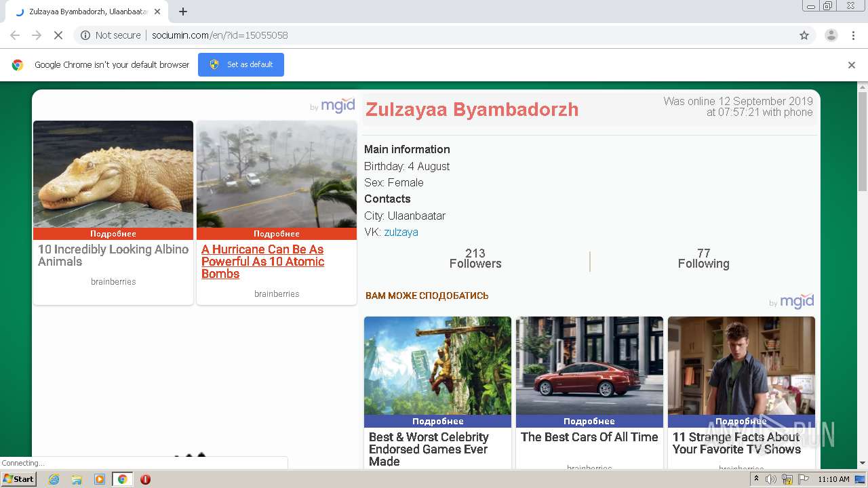Click the address bar URL
868x488 pixels.
tap(220, 35)
